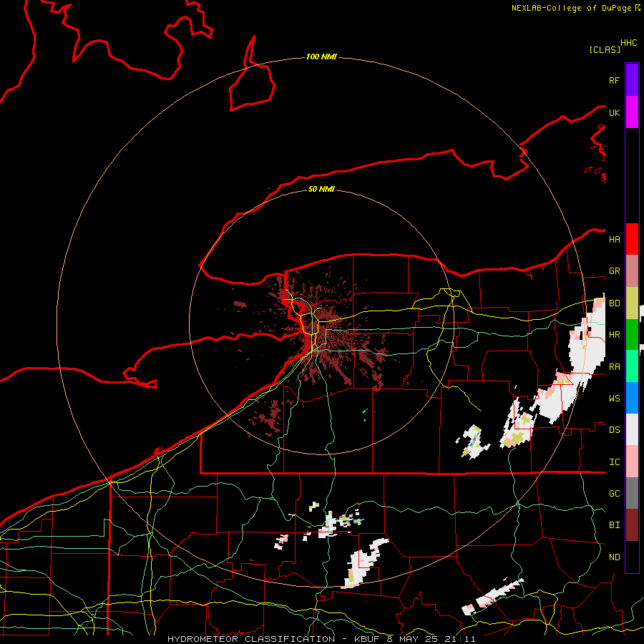Click the GR legend color block
This screenshot has width=644, height=644.
click(x=632, y=271)
